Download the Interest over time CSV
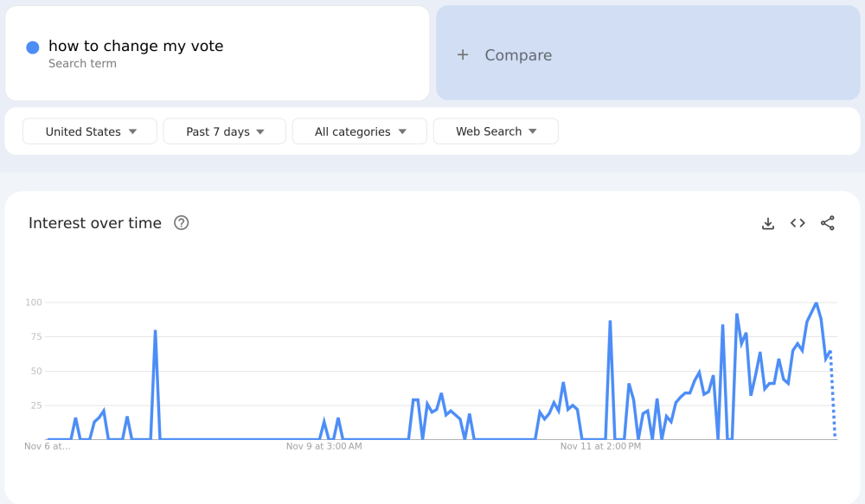 767,223
